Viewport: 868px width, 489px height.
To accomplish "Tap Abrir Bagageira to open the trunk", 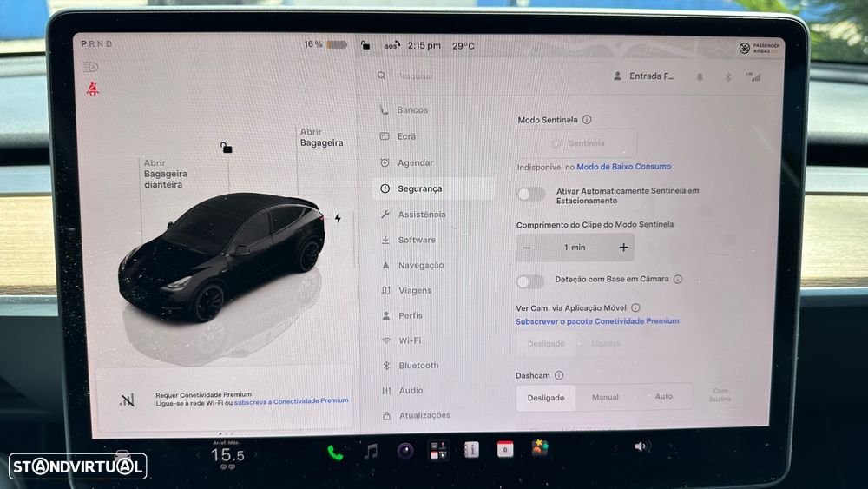I will coord(322,137).
